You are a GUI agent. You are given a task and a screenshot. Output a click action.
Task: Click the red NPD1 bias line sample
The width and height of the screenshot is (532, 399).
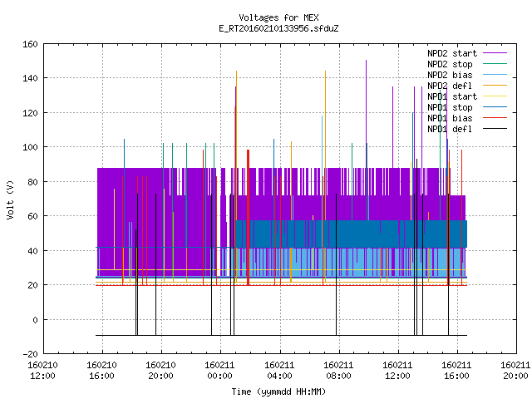tap(495, 118)
